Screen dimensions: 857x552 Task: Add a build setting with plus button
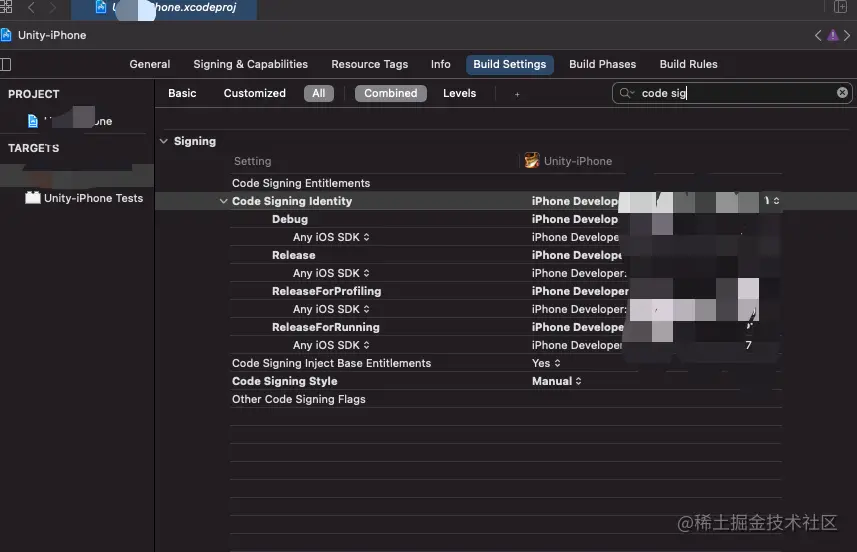517,94
